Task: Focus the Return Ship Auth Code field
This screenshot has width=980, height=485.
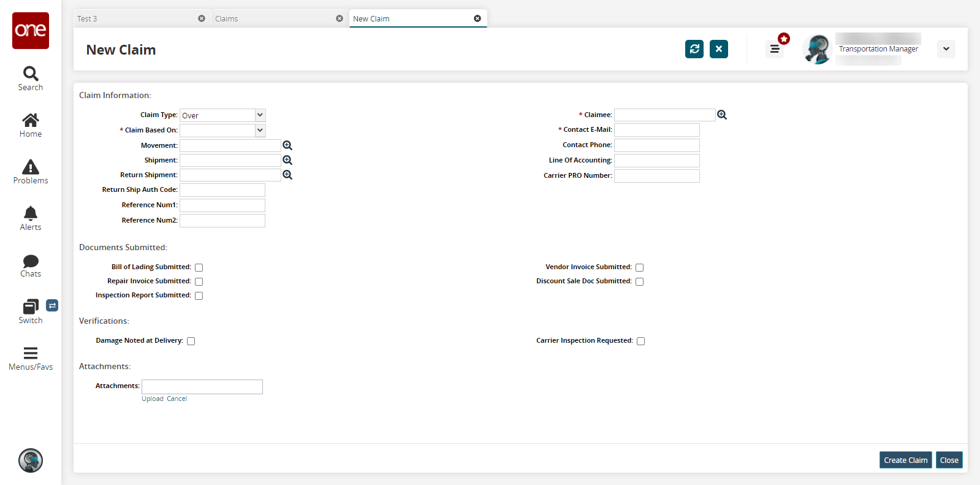Action: coord(222,190)
